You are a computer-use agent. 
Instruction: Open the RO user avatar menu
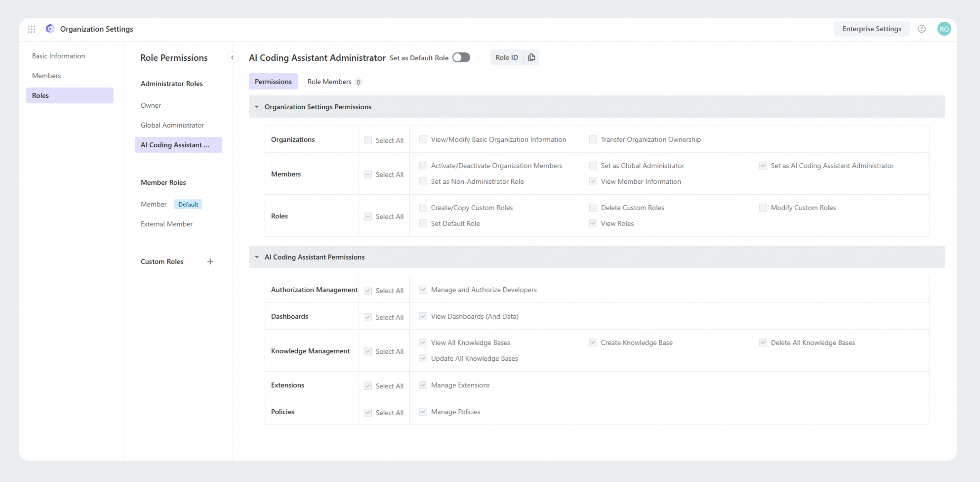tap(944, 29)
